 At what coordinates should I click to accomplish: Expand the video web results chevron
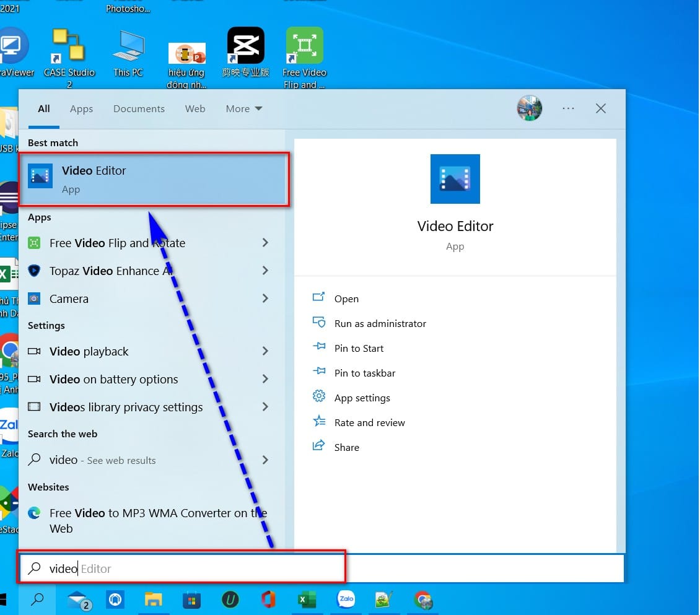tap(265, 460)
